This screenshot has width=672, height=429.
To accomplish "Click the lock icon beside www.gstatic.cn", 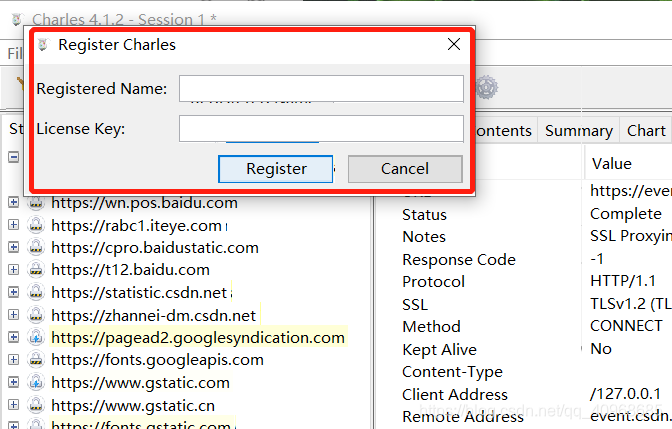I will (x=36, y=405).
